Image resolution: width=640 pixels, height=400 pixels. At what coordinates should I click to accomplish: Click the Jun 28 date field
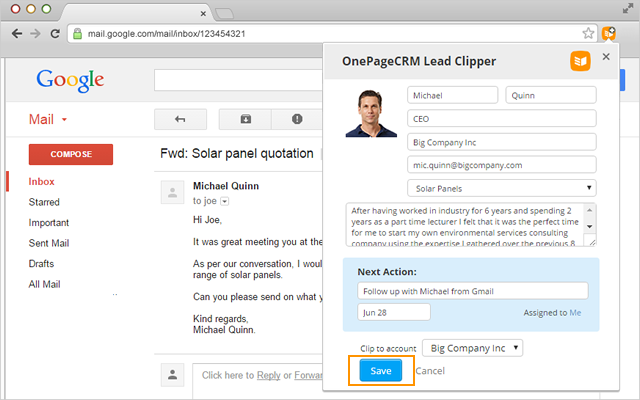point(394,312)
